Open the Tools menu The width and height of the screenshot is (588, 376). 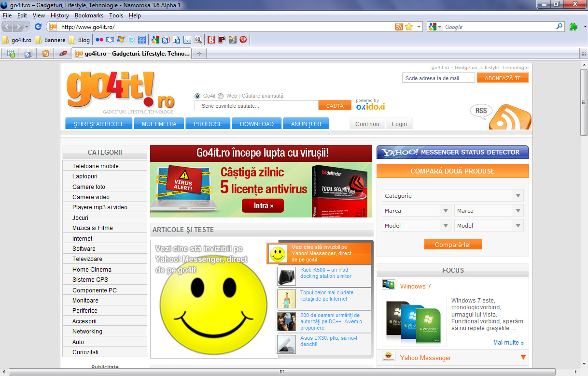(116, 15)
